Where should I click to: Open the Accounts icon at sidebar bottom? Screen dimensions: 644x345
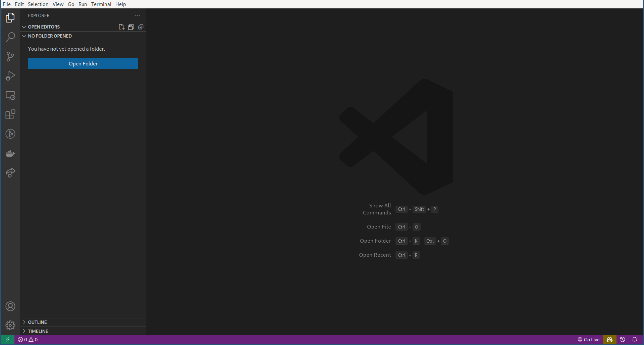point(10,306)
